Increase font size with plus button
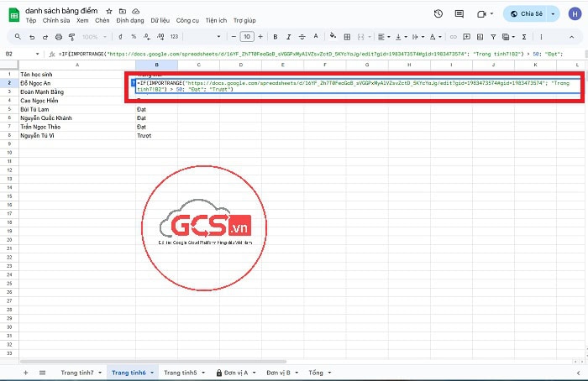Screen dimensions: 588x381 coord(261,37)
